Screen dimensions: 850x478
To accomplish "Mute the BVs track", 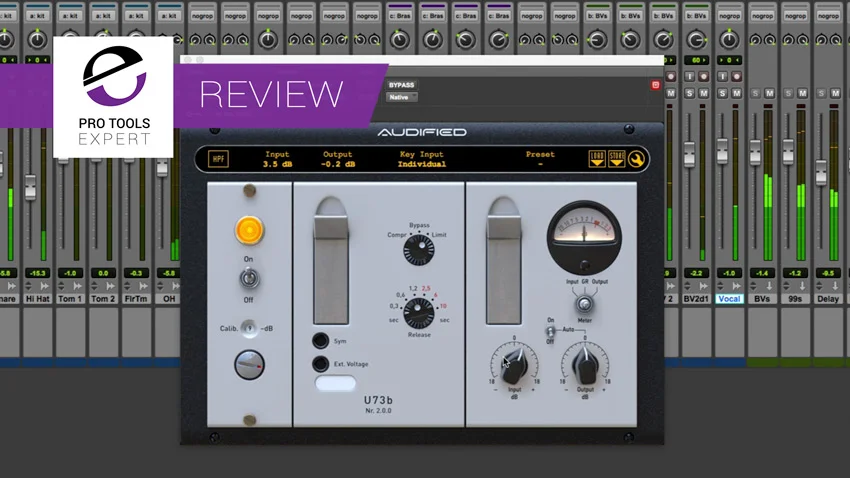I will pos(769,93).
